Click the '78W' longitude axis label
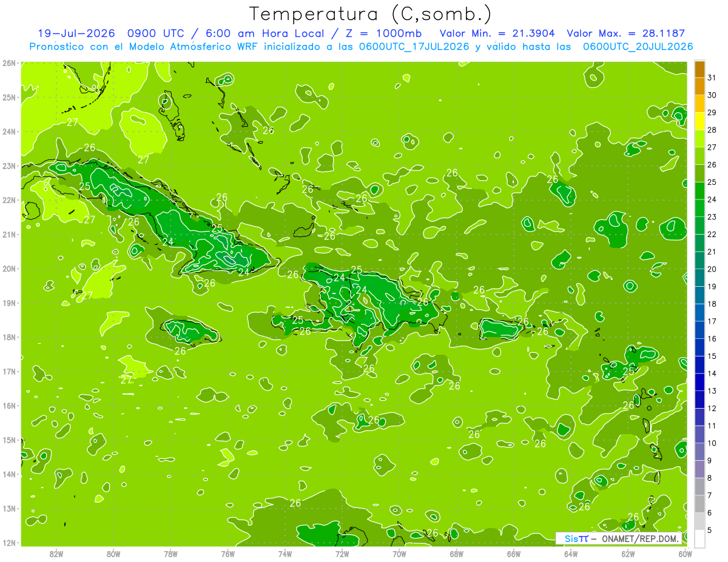This screenshot has width=728, height=562. point(170,554)
